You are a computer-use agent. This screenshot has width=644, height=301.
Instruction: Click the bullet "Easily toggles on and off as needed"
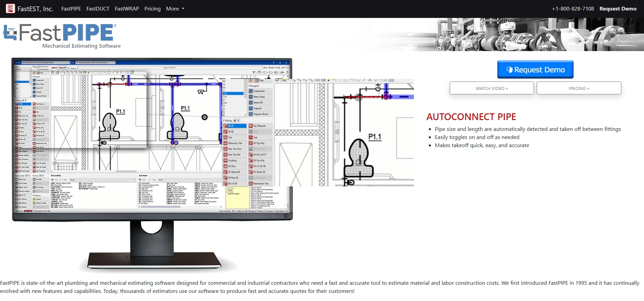[477, 137]
